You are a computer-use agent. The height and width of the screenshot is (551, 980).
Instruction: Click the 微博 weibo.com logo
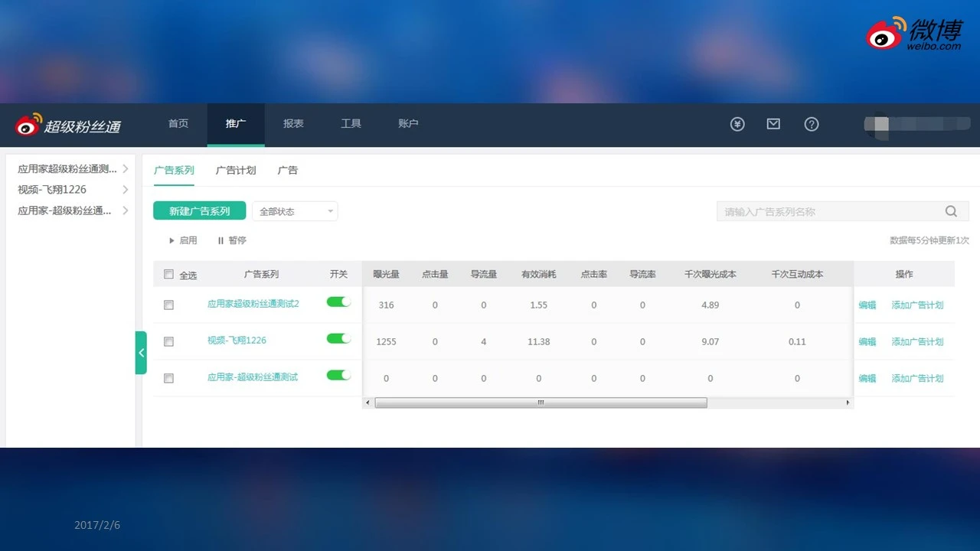click(913, 34)
